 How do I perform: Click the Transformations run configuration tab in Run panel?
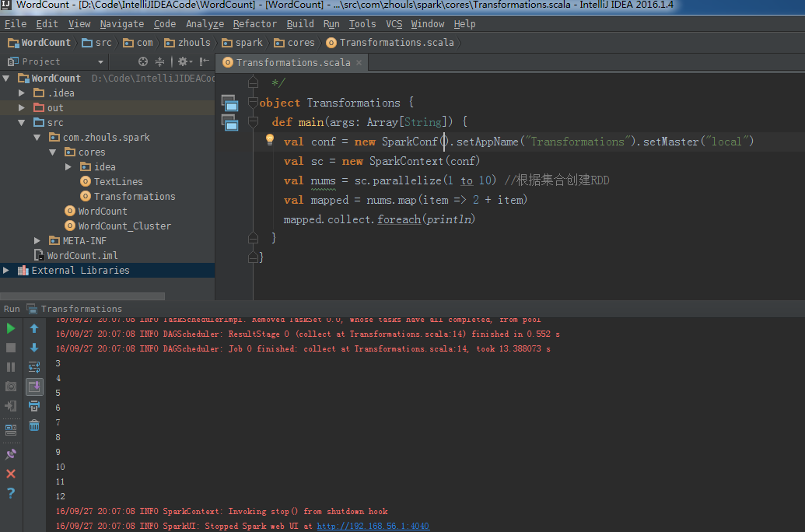pyautogui.click(x=75, y=309)
